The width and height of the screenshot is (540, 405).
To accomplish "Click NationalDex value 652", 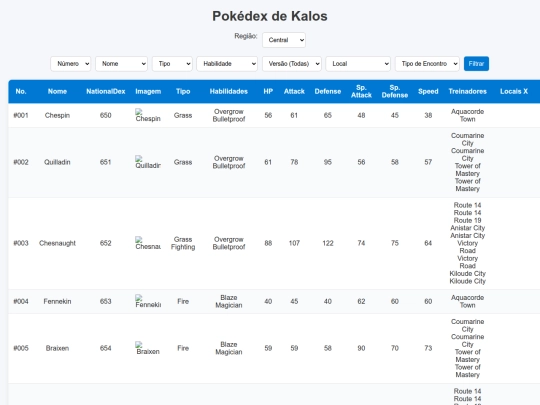I will pyautogui.click(x=106, y=243).
